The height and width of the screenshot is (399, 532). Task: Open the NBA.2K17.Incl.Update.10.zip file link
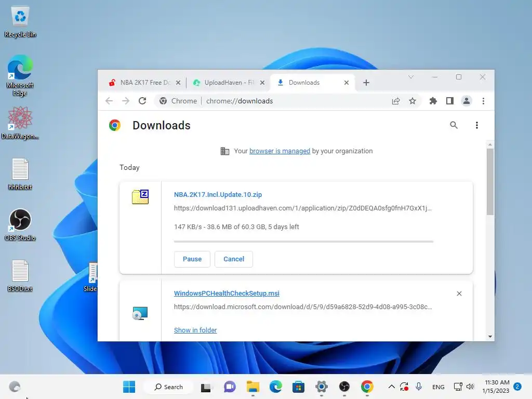point(218,195)
